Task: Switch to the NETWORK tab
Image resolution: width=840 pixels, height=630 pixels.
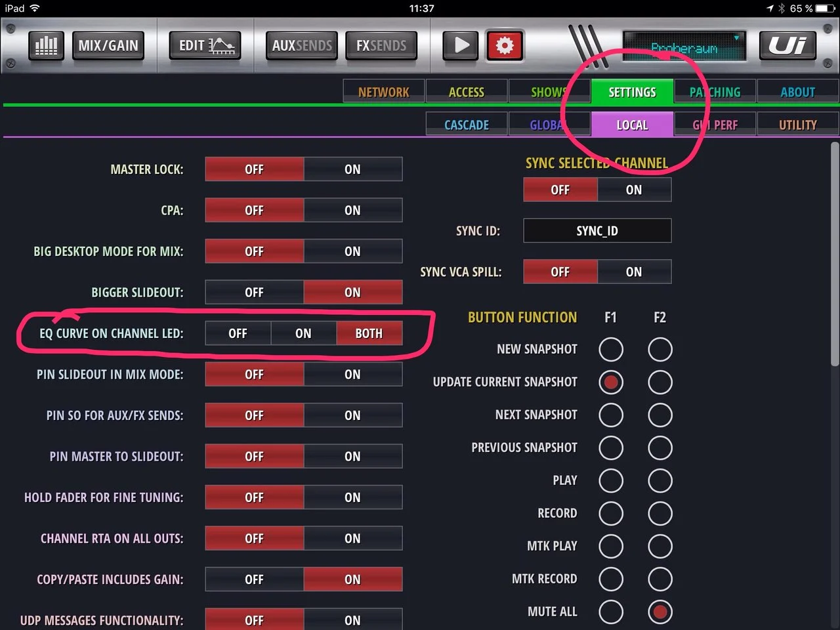Action: point(384,93)
